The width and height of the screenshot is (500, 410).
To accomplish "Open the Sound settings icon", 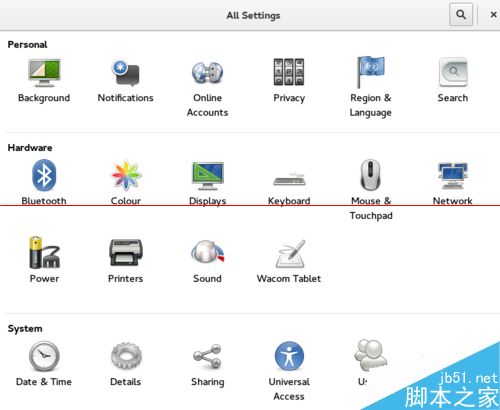I will tap(207, 251).
